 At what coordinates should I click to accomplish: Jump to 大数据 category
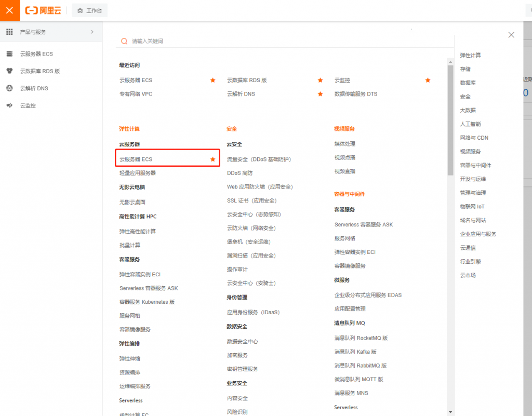point(468,110)
